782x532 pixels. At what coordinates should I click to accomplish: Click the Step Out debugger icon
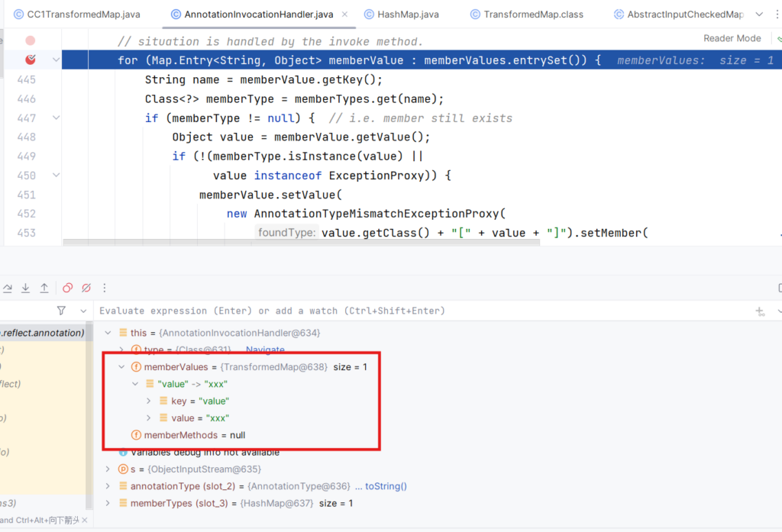click(x=44, y=288)
